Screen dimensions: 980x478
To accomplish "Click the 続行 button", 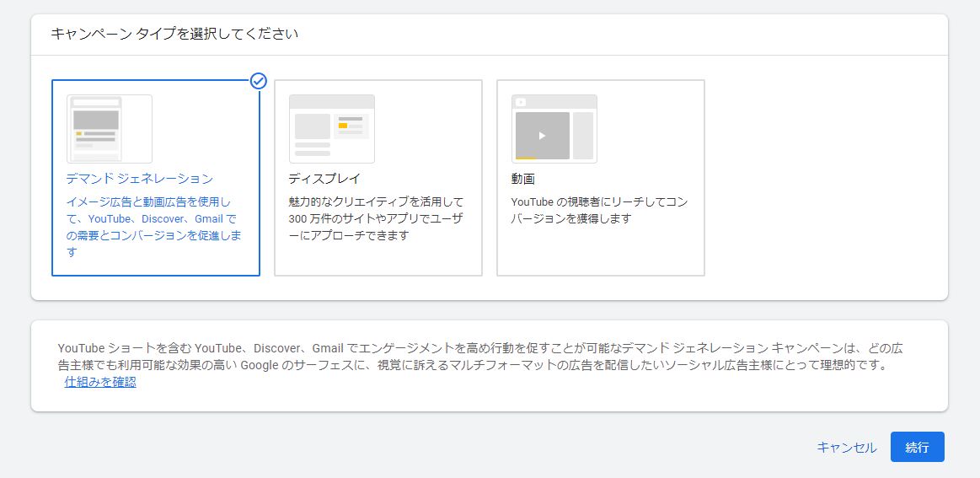I will 917,448.
